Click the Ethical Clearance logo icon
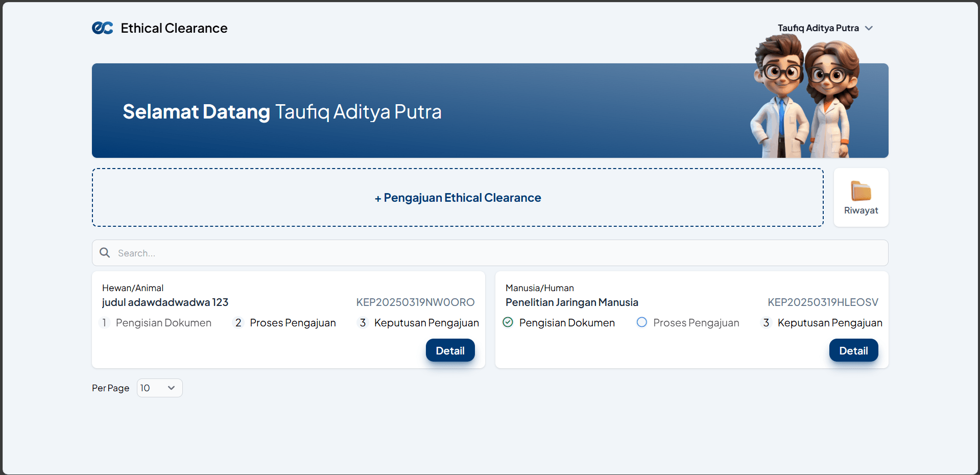Image resolution: width=980 pixels, height=475 pixels. [103, 28]
